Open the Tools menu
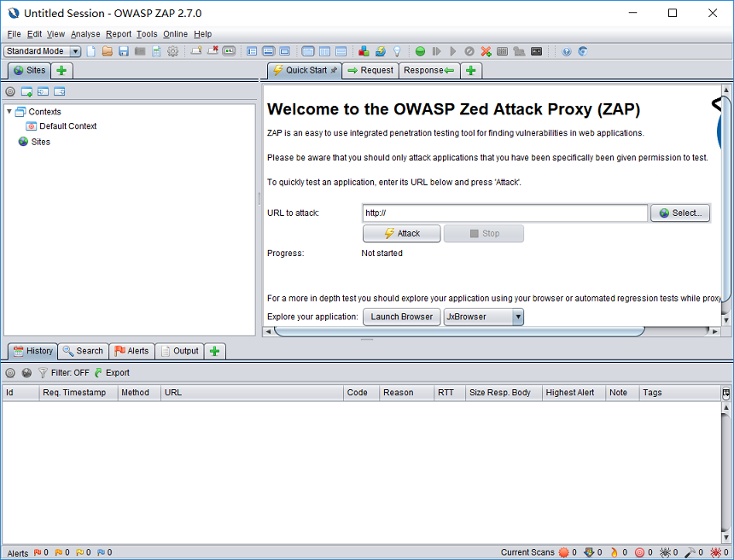This screenshot has height=560, width=734. [147, 34]
